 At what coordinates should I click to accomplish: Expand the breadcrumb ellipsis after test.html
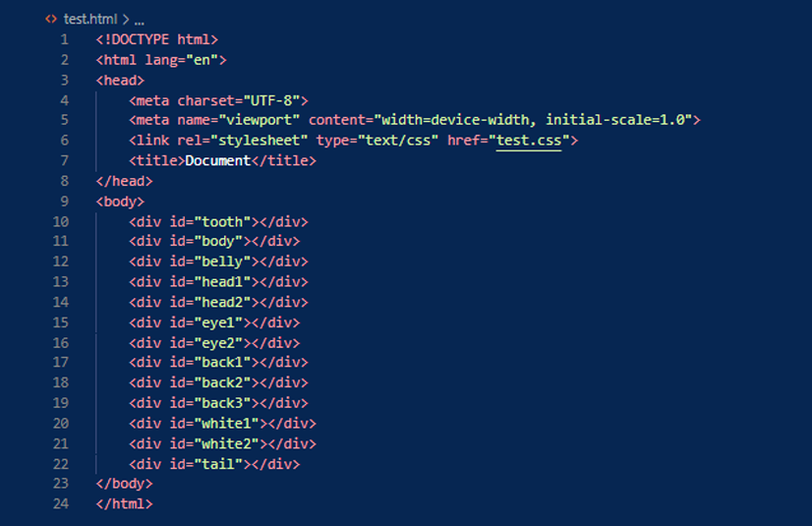(140, 20)
